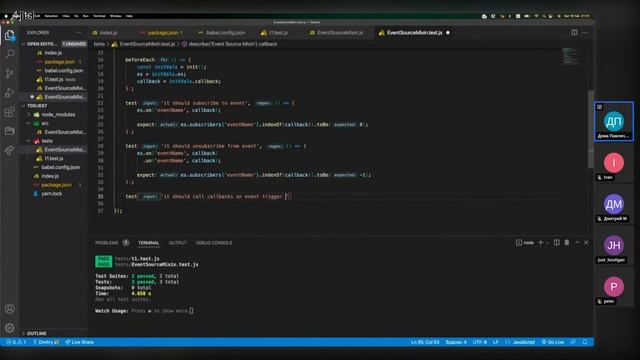Image resolution: width=640 pixels, height=360 pixels.
Task: Open the editor More Actions ellipsis
Action: coord(585,32)
